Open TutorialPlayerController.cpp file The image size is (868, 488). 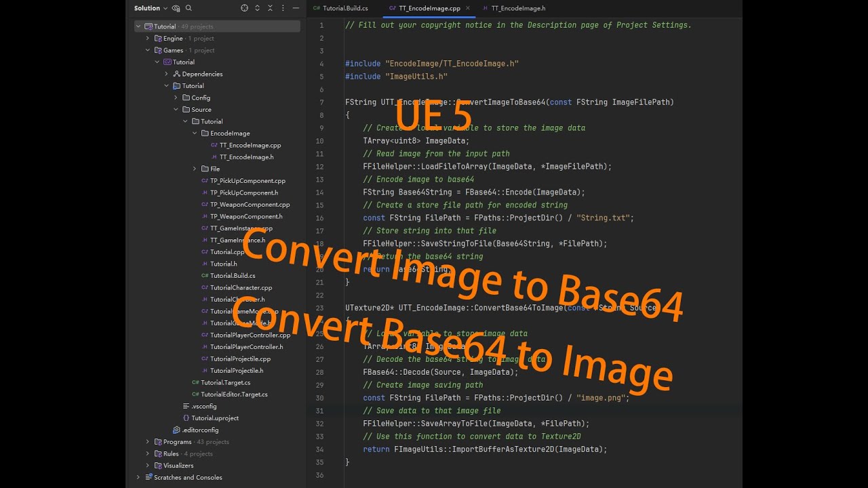click(250, 335)
